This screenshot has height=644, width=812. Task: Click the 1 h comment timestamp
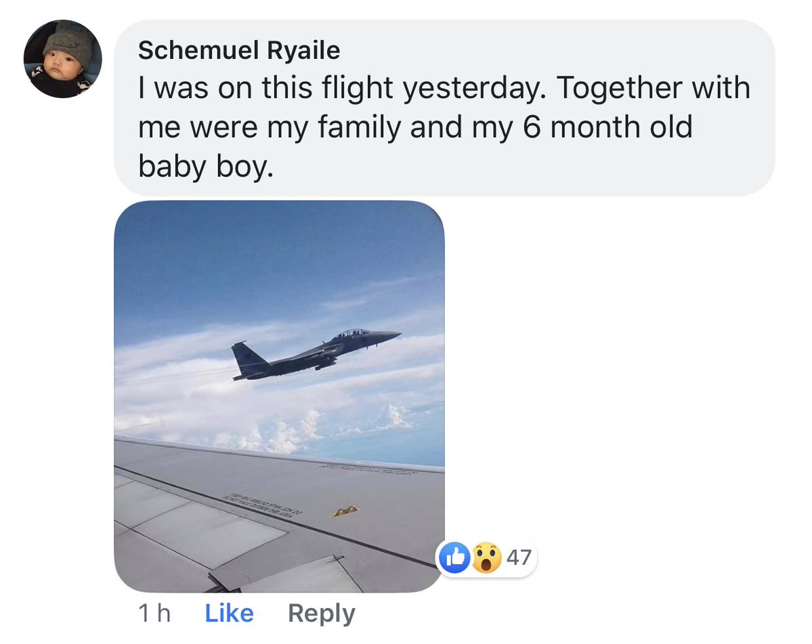tap(154, 614)
